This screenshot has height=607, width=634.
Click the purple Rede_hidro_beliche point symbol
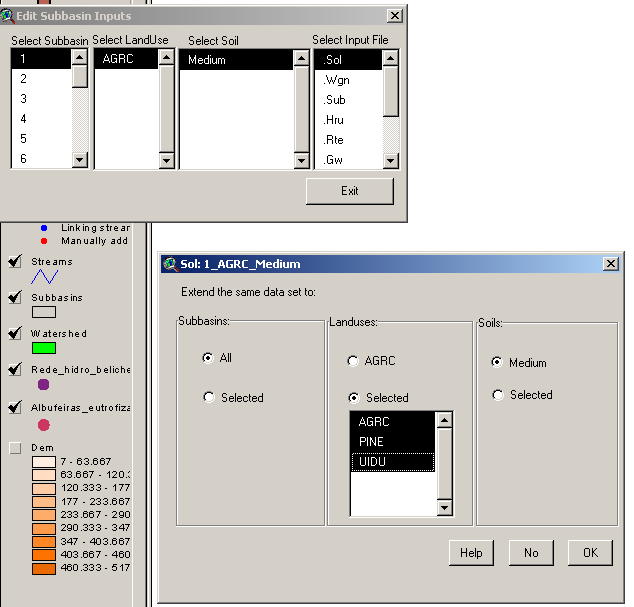coord(43,384)
